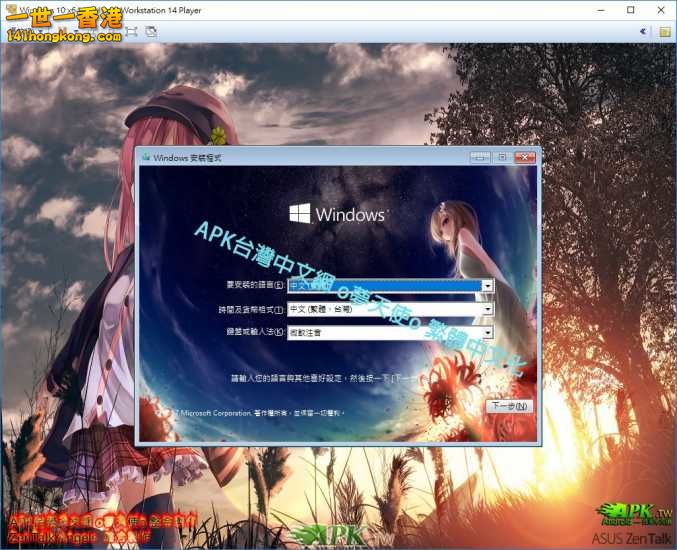Click the Unity mode toolbar icon
The width and height of the screenshot is (677, 550).
tap(151, 31)
